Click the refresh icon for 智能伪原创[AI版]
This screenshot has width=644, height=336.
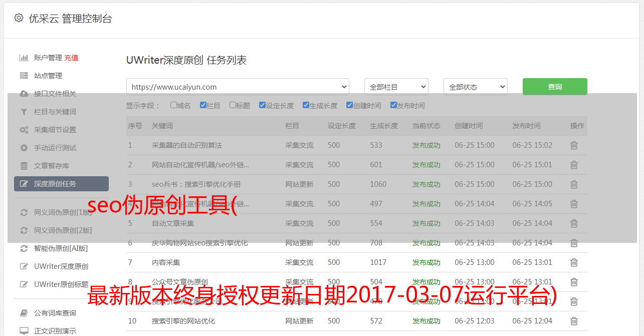coord(24,248)
